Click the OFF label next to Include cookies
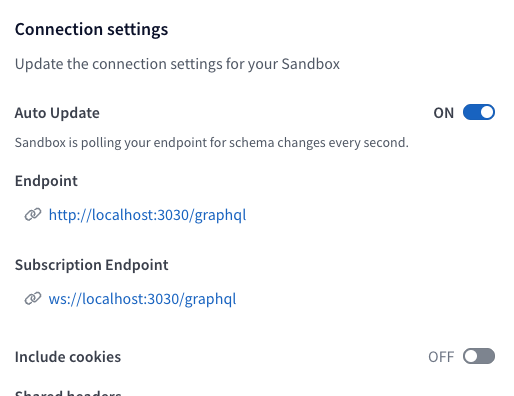 [x=441, y=357]
